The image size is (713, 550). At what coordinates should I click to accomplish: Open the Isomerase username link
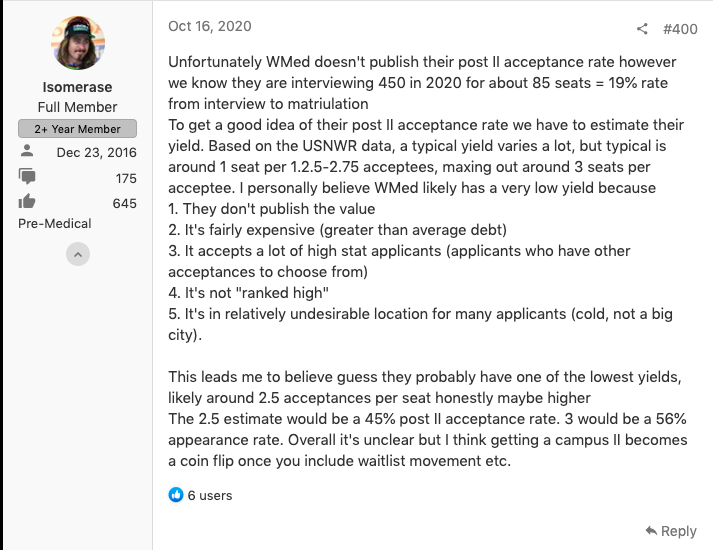(77, 87)
